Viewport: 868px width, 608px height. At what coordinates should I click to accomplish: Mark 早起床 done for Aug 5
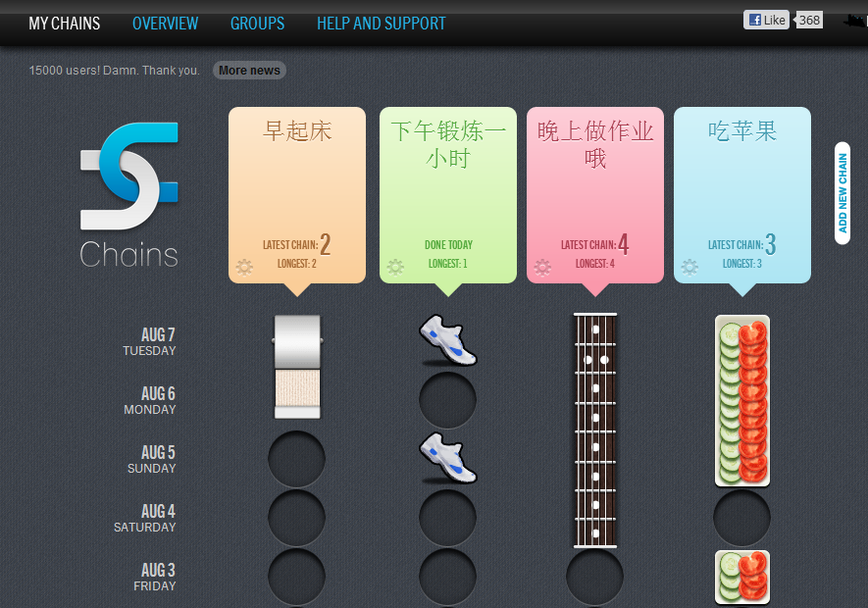pos(297,459)
